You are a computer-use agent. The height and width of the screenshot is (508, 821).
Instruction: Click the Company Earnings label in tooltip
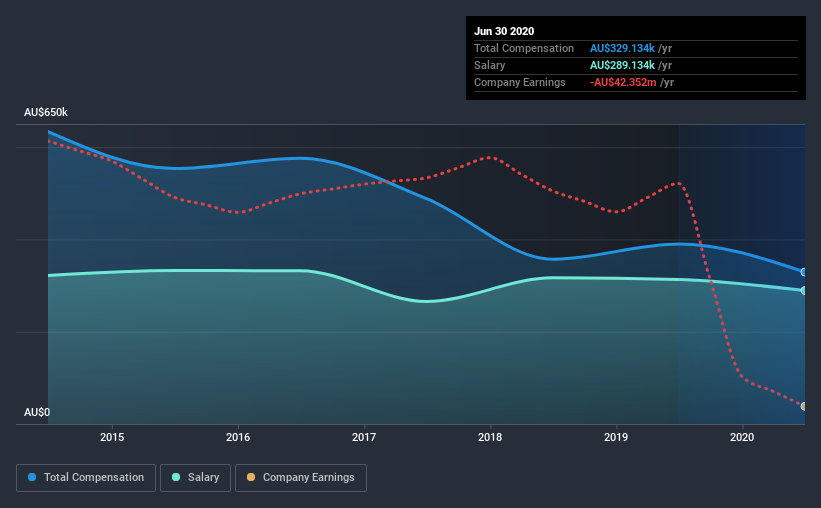(519, 83)
